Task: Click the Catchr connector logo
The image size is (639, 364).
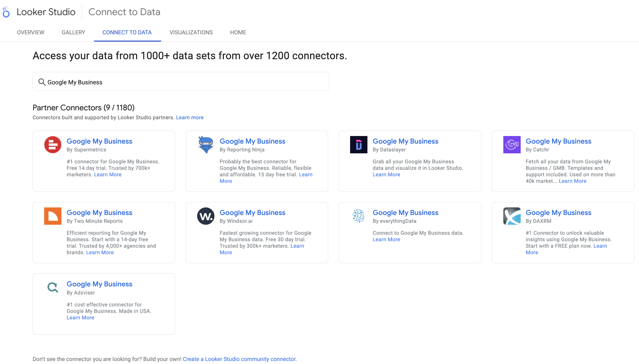Action: tap(512, 145)
